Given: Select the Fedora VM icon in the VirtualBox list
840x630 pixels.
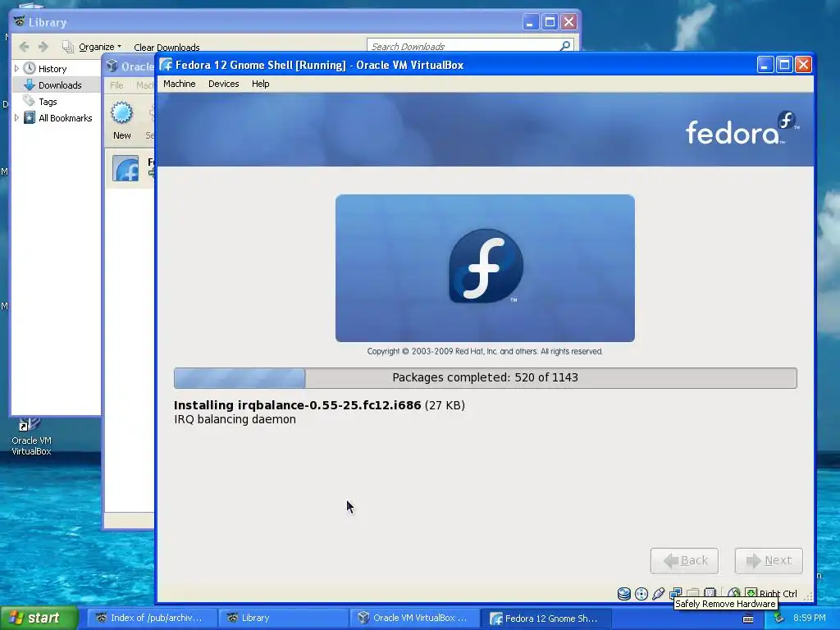Looking at the screenshot, I should [x=126, y=168].
